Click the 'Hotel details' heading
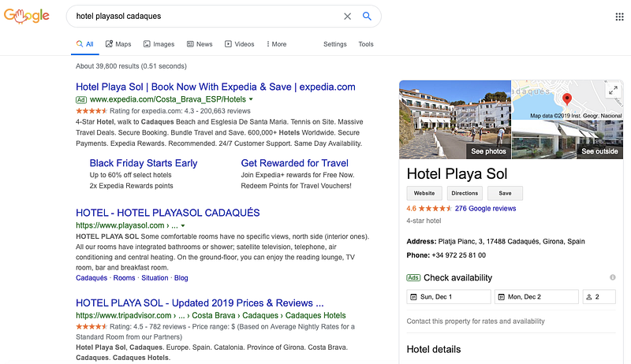631x364 pixels. [433, 349]
